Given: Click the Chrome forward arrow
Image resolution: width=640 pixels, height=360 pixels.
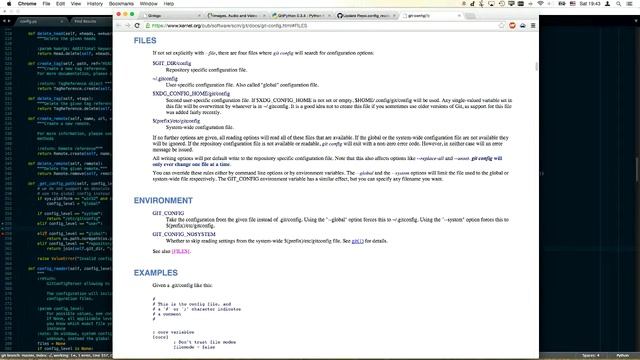Looking at the screenshot, I should pyautogui.click(x=128, y=25).
